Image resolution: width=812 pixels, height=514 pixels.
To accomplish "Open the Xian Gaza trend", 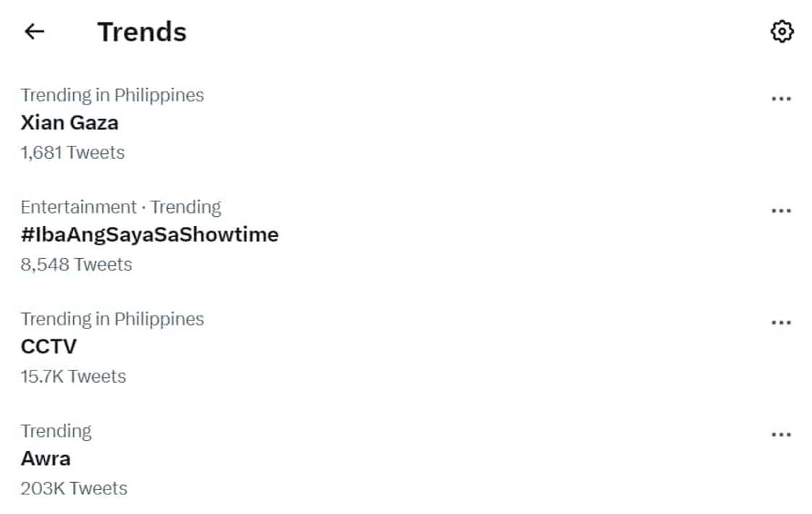I will [x=70, y=123].
